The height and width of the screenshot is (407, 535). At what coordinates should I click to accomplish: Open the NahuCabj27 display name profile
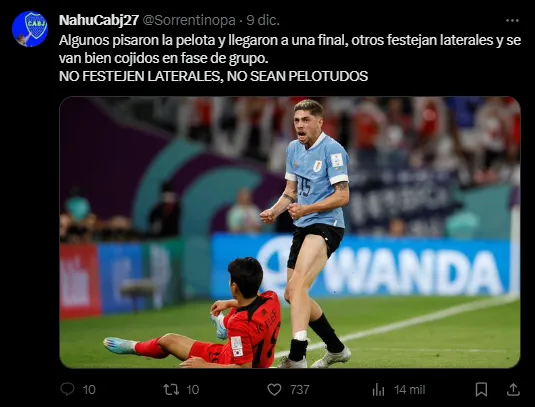[x=99, y=20]
